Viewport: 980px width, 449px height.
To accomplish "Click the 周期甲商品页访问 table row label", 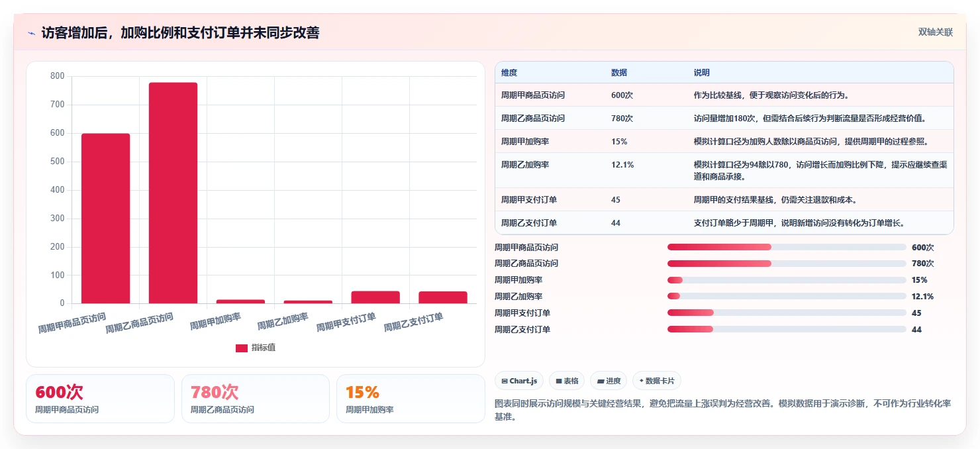I will pos(533,95).
